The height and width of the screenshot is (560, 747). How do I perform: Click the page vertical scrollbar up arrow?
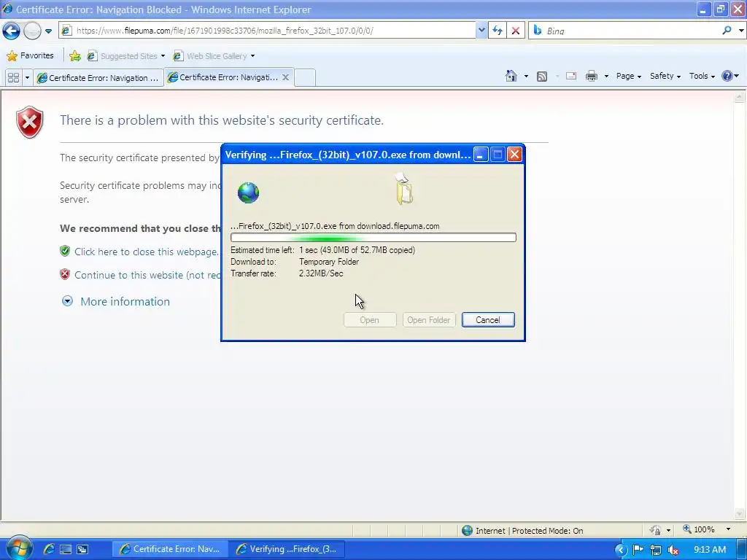740,97
